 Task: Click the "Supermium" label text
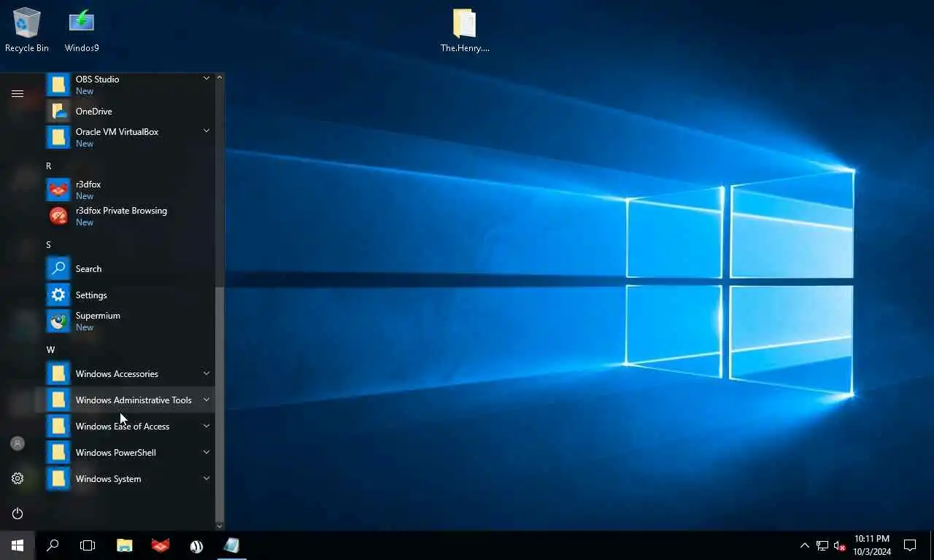98,316
